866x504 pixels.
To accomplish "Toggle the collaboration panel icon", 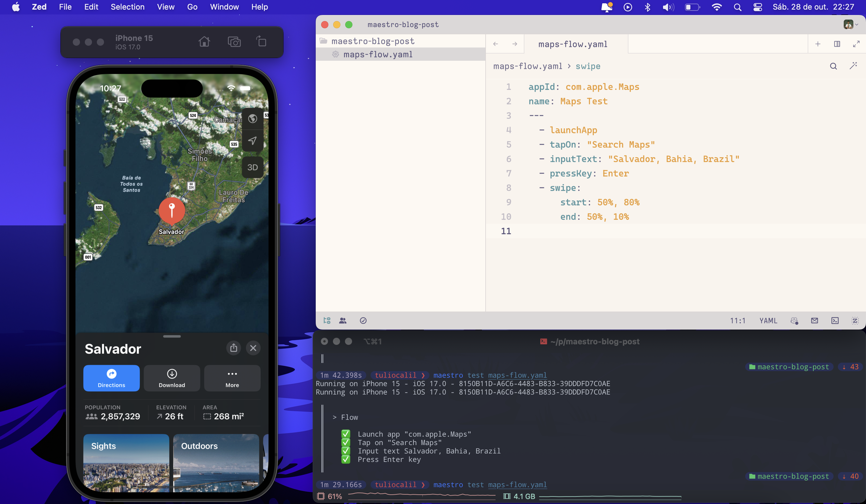I will click(x=342, y=321).
